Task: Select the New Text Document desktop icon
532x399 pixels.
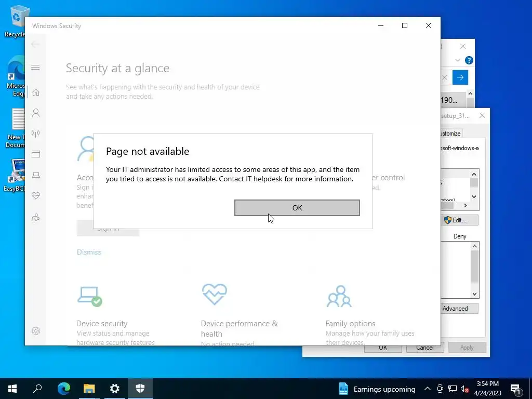Action: (x=15, y=128)
